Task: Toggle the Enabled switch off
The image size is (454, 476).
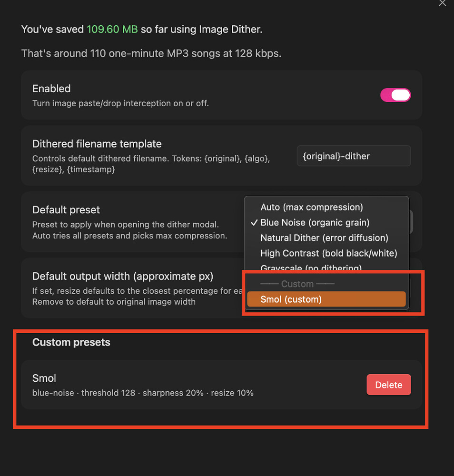Action: (x=395, y=95)
